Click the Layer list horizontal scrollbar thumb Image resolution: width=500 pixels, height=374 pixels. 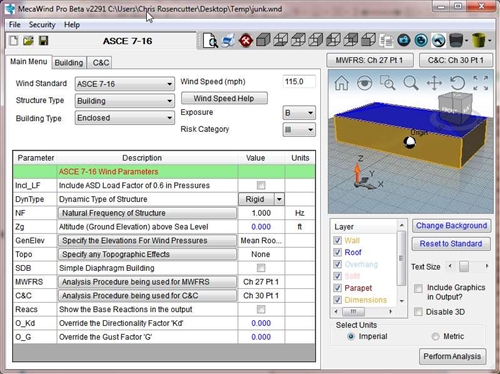[x=353, y=312]
